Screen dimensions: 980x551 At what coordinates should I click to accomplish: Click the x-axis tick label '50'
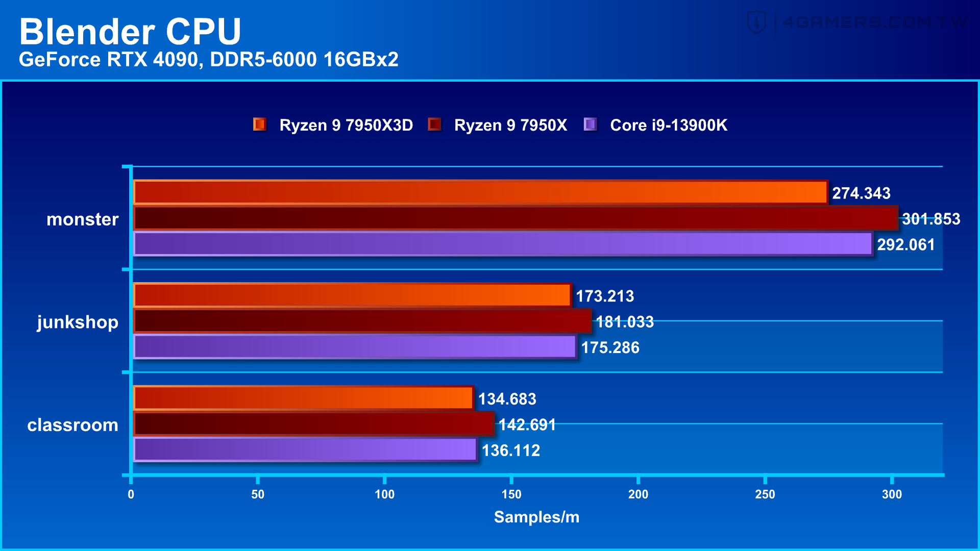coord(258,494)
